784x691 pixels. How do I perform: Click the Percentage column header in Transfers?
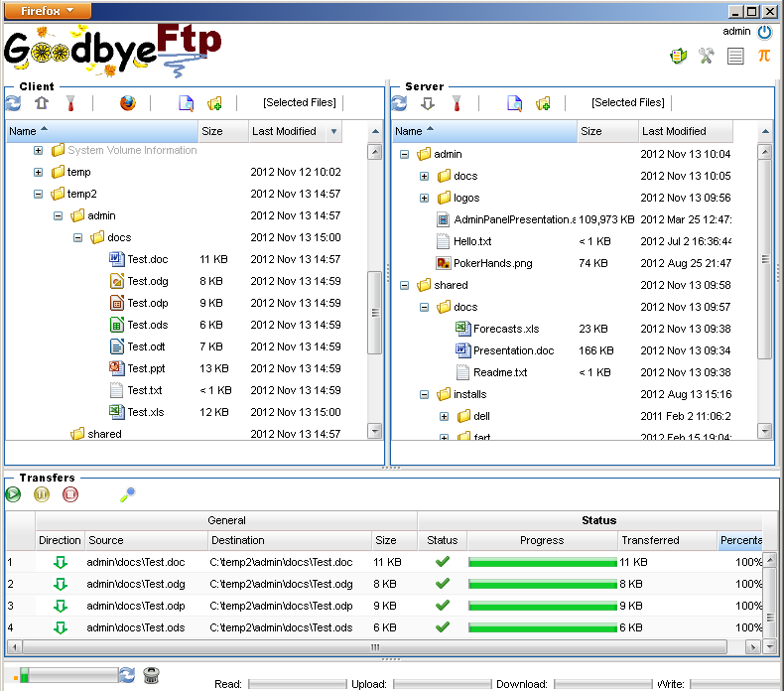coord(740,540)
